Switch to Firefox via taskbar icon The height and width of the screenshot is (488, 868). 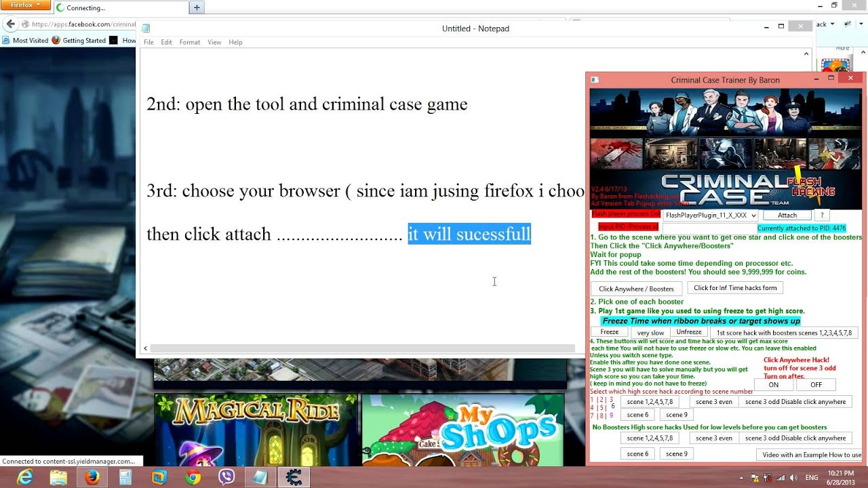click(92, 477)
